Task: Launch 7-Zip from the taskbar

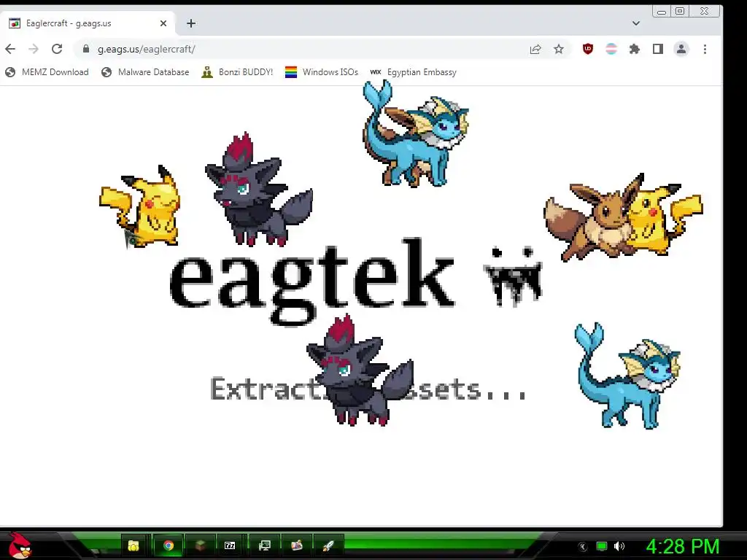Action: pyautogui.click(x=230, y=545)
